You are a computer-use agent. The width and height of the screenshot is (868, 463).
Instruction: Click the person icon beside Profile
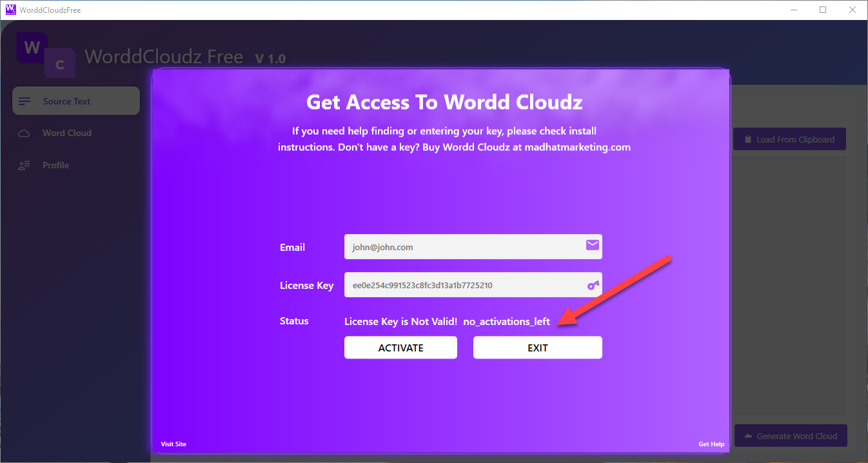[25, 166]
